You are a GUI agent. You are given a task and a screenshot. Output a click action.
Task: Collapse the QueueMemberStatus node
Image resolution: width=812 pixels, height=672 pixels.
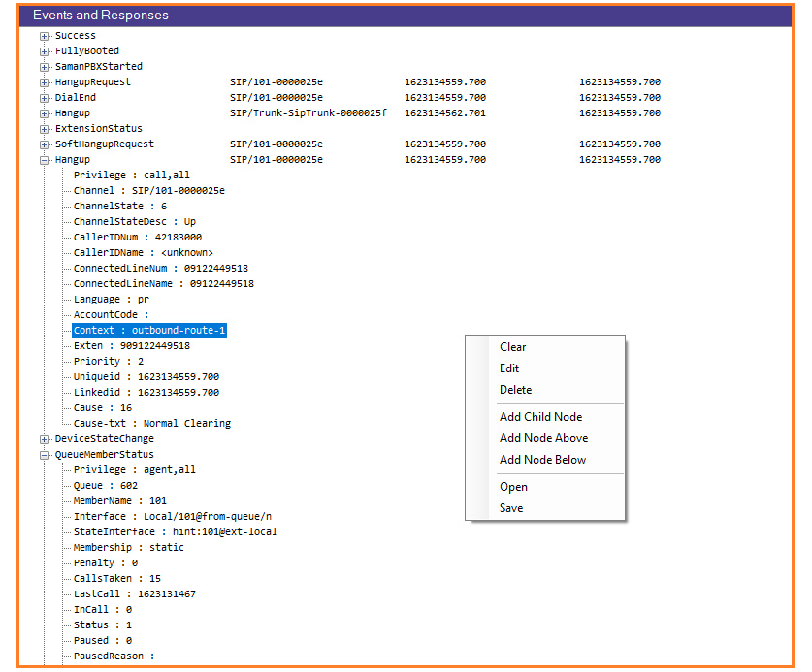[45, 455]
